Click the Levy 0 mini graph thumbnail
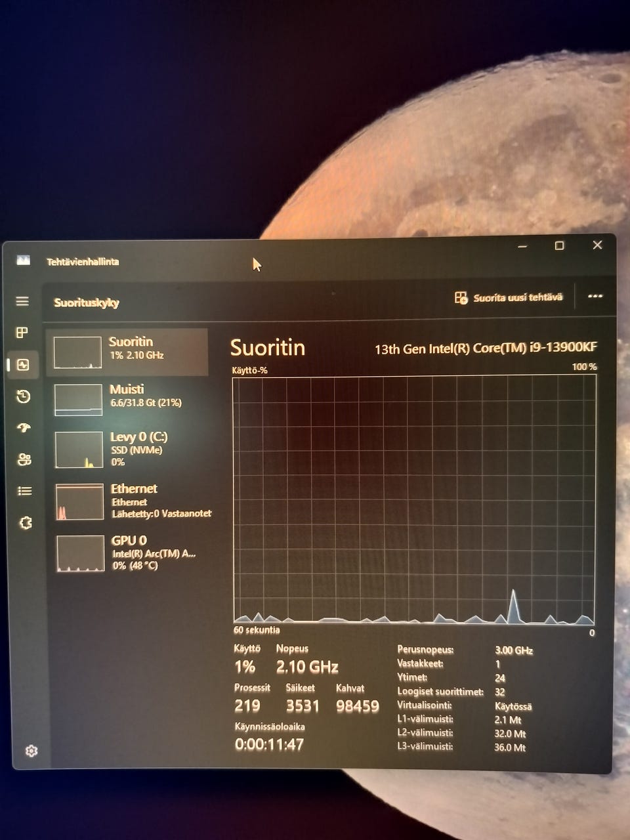 [79, 450]
